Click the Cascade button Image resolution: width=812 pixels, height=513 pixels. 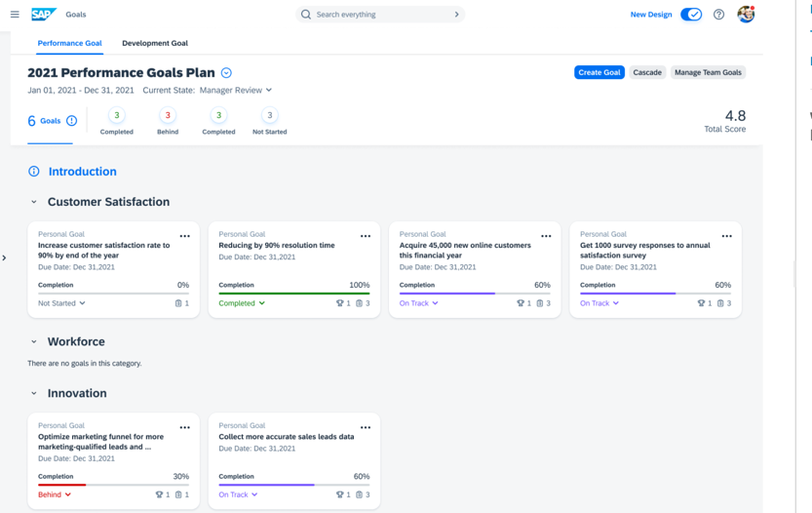[x=647, y=72]
